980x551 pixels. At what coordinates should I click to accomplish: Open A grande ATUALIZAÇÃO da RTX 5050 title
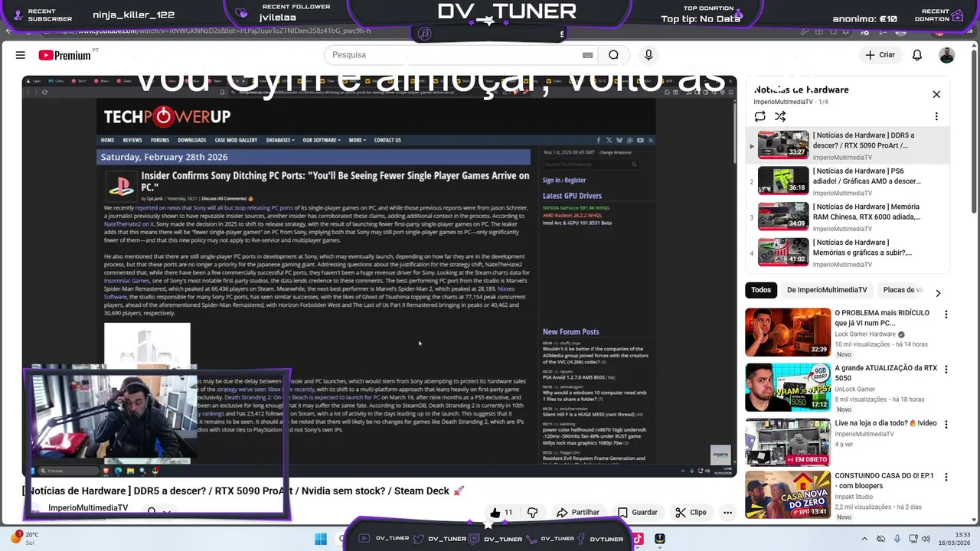coord(886,373)
